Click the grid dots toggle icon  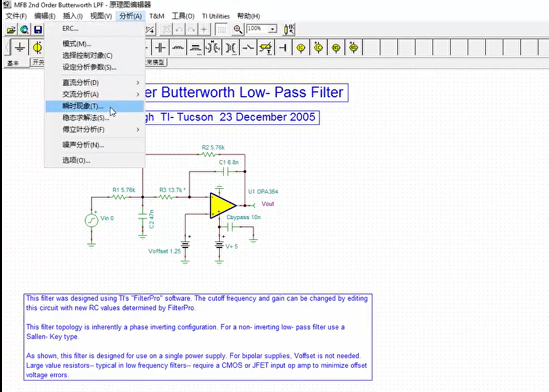(x=221, y=30)
